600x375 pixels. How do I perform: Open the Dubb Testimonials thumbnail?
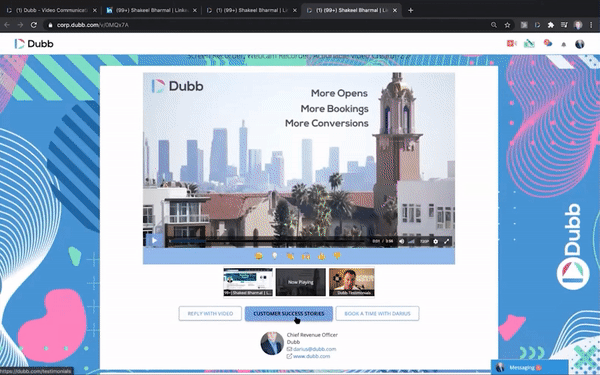352,282
